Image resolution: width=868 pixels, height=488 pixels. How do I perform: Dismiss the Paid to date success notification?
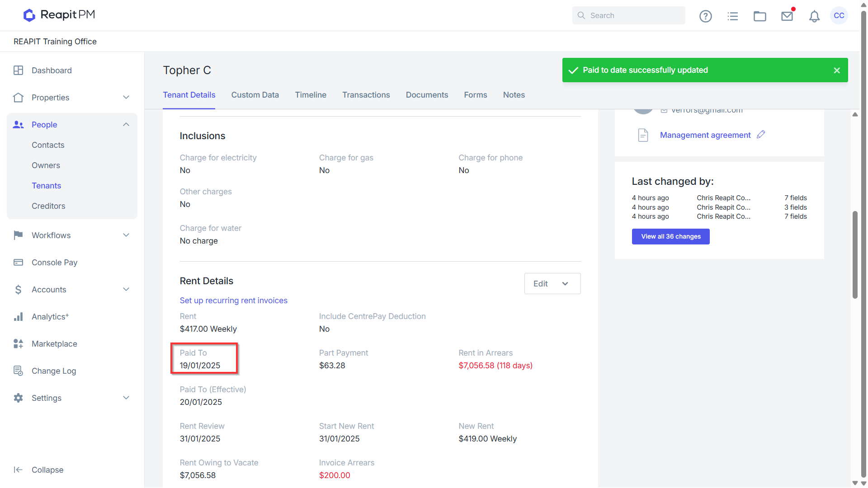point(837,70)
